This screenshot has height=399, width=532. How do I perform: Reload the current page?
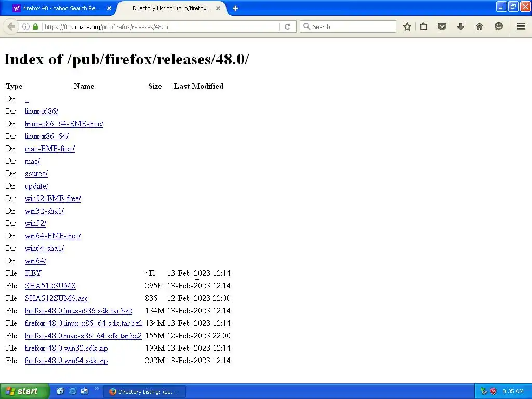287,26
